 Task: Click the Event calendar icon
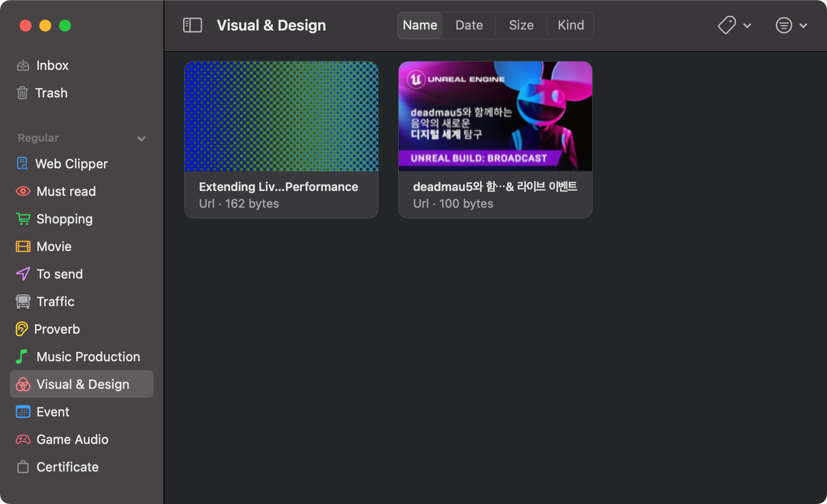point(23,411)
